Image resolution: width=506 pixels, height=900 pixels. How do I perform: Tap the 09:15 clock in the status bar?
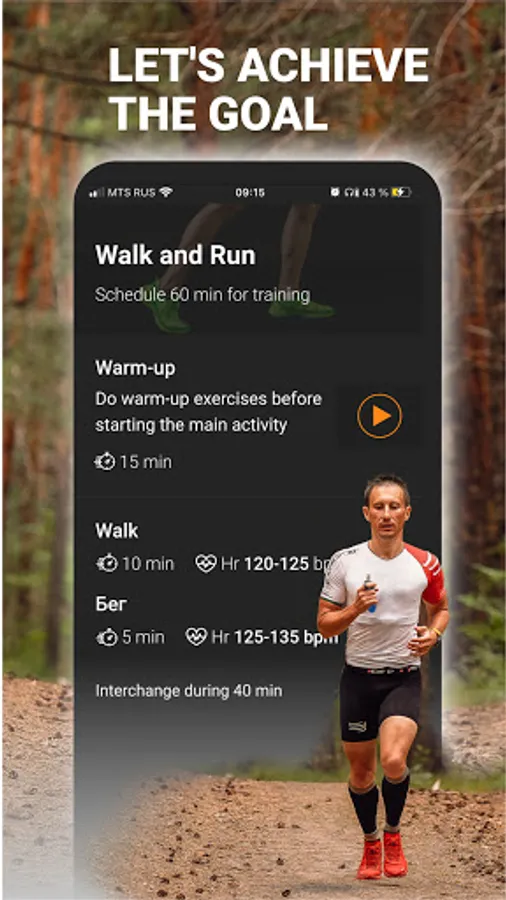pyautogui.click(x=250, y=192)
